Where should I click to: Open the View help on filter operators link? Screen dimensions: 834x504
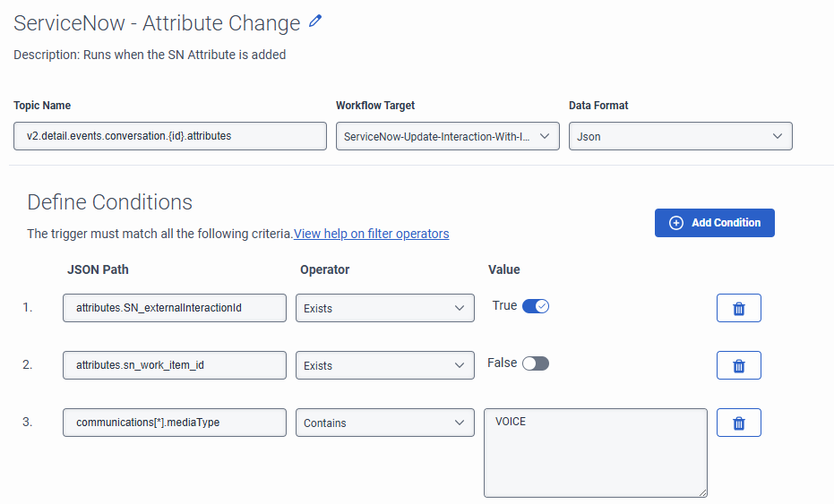371,234
